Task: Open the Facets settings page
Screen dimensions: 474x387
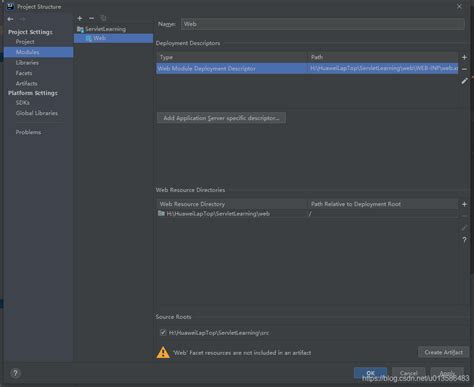Action: (x=24, y=73)
